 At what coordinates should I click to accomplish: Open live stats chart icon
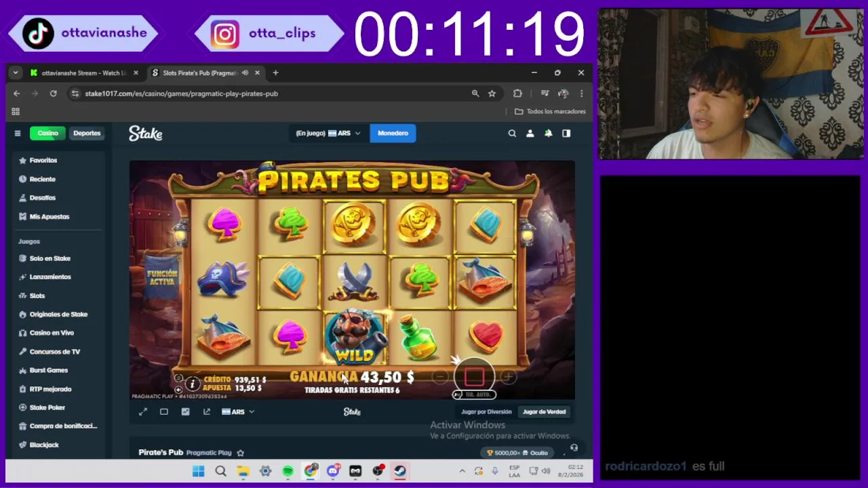185,412
